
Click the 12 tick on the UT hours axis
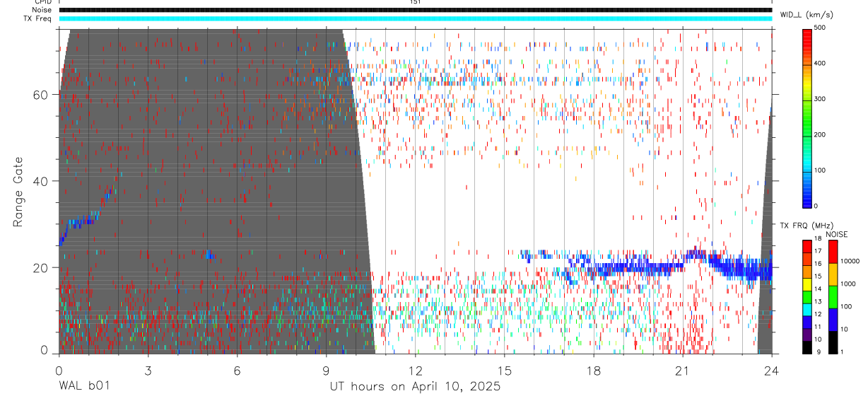(415, 369)
